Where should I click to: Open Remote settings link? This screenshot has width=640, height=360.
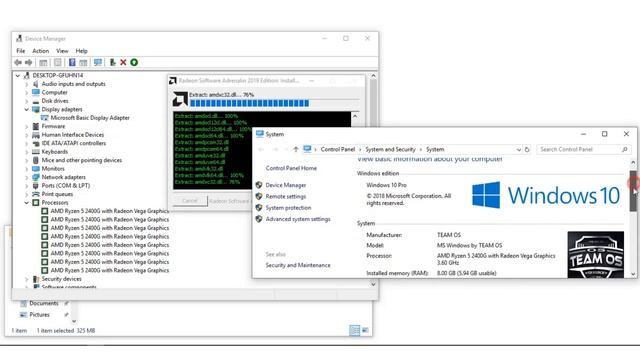pyautogui.click(x=286, y=196)
